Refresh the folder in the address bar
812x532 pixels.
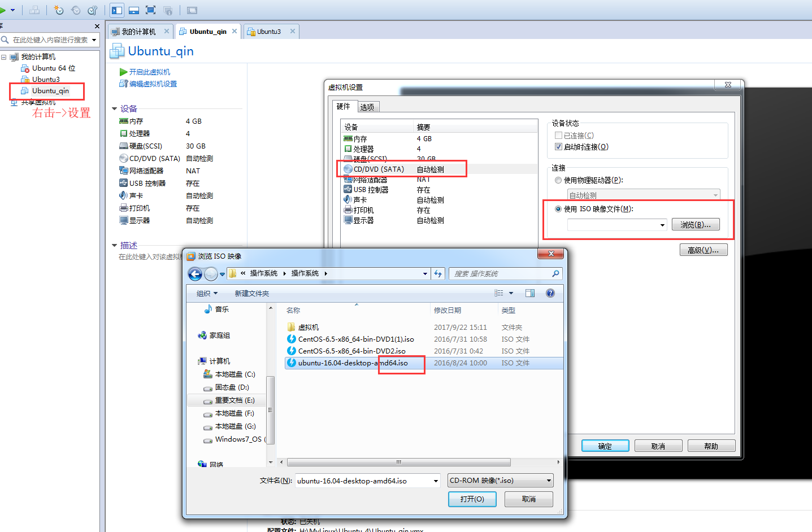(438, 273)
